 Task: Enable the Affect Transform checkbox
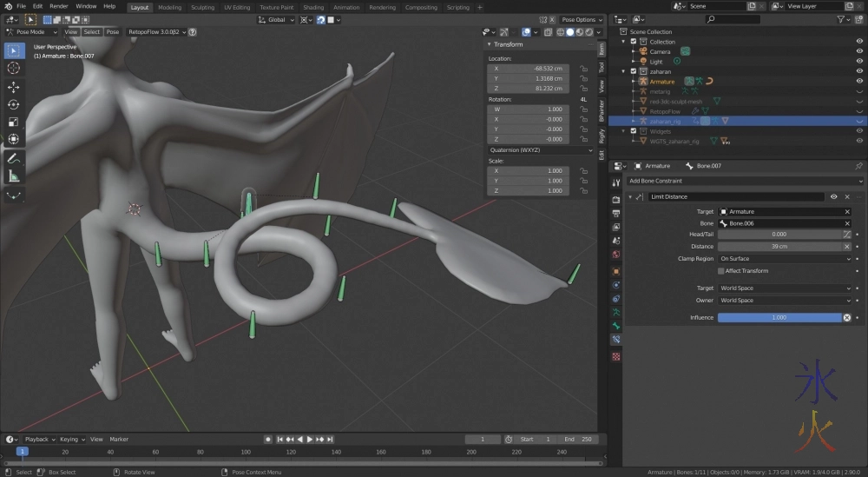point(721,271)
